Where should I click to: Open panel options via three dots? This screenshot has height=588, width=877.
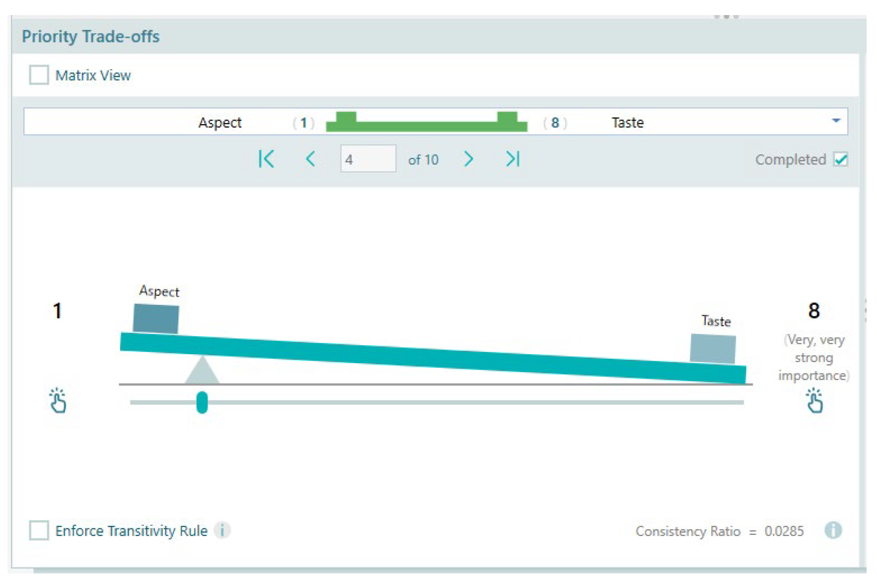[x=726, y=17]
